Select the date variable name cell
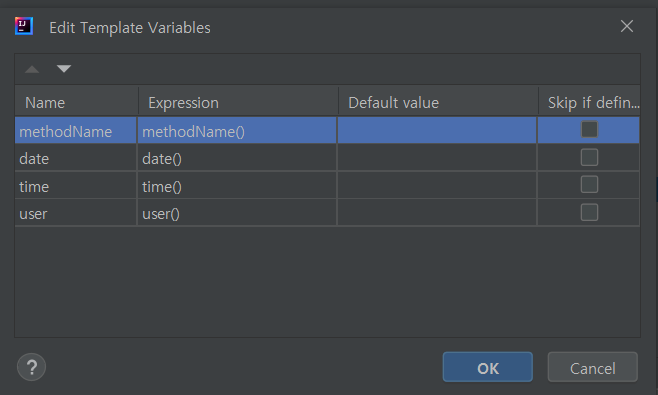This screenshot has width=658, height=395. click(x=76, y=158)
